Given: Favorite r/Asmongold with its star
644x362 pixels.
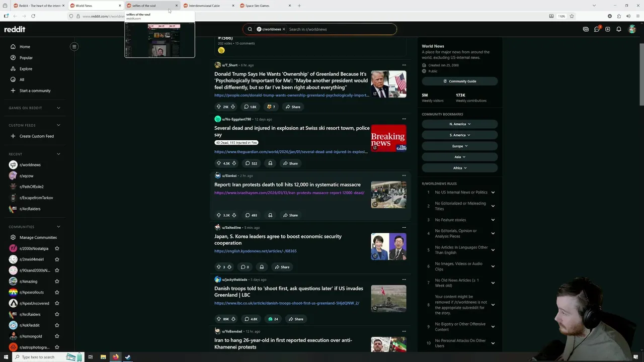Looking at the screenshot, I should (57, 336).
